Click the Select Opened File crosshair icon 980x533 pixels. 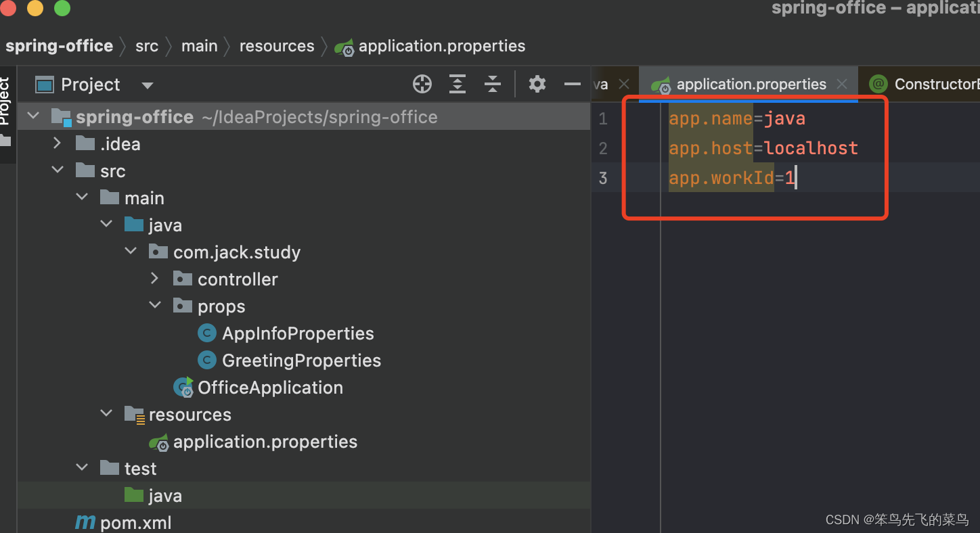tap(422, 84)
